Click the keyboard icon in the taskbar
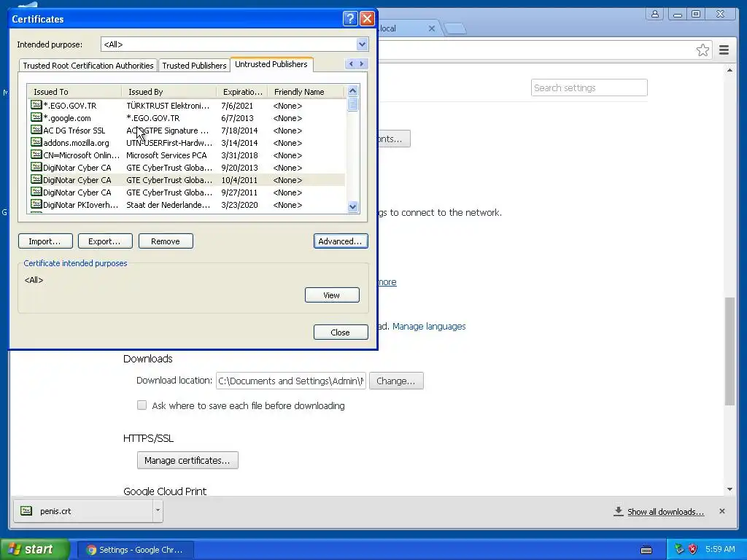This screenshot has width=747, height=560. (x=646, y=550)
